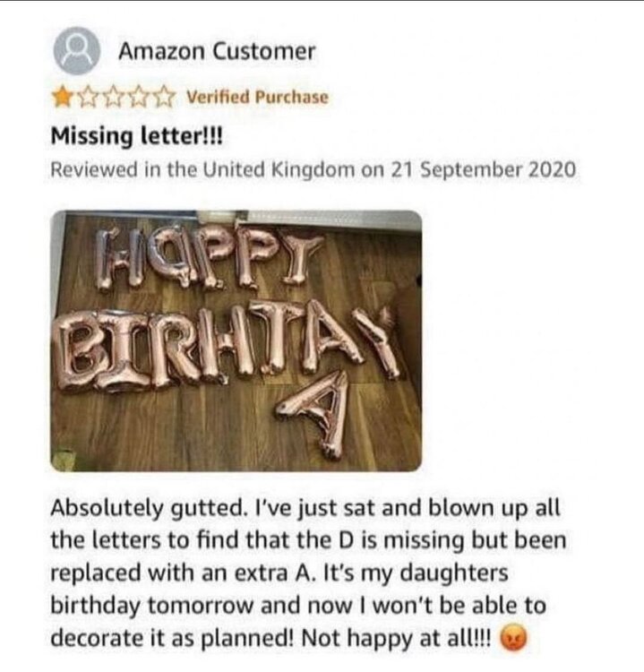Select the third rating star

112,97
